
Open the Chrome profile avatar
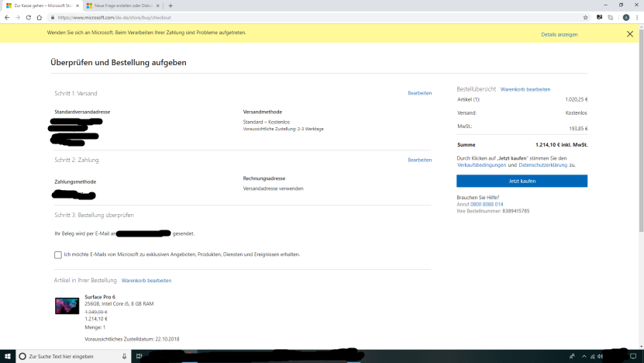click(626, 17)
